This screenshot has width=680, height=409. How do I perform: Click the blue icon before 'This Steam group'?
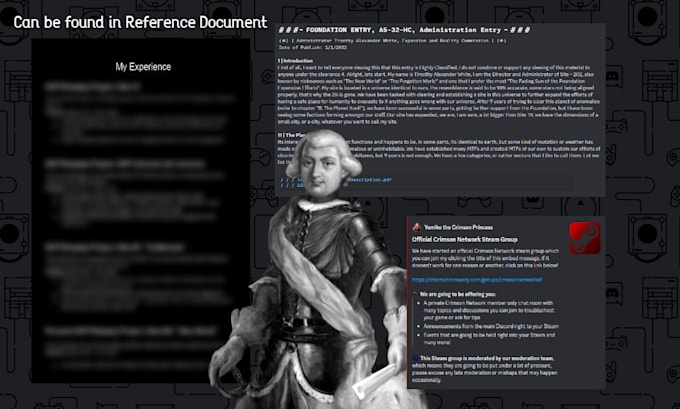tap(415, 358)
